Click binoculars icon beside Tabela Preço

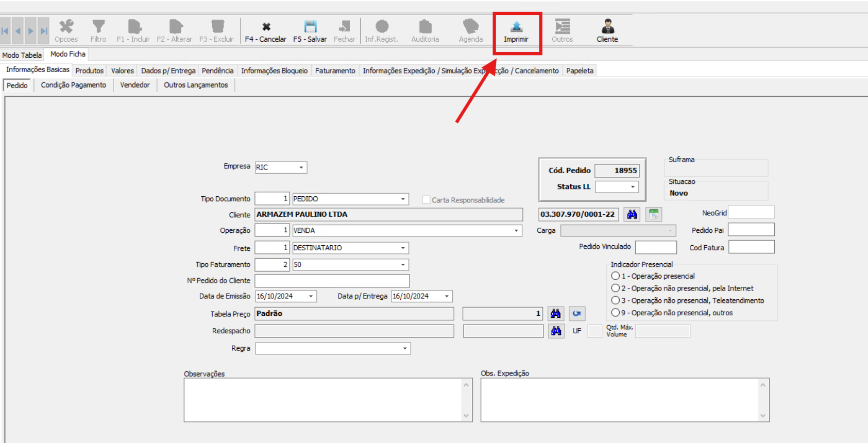click(555, 314)
